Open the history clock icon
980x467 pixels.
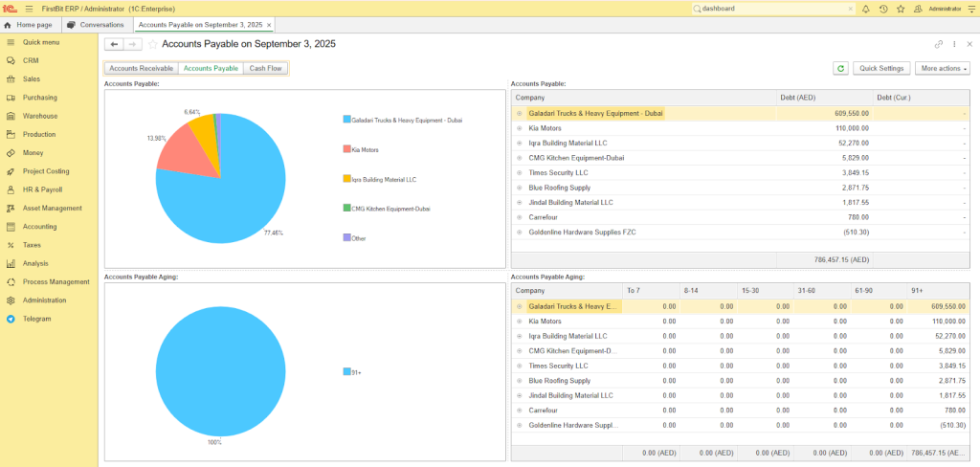[882, 9]
